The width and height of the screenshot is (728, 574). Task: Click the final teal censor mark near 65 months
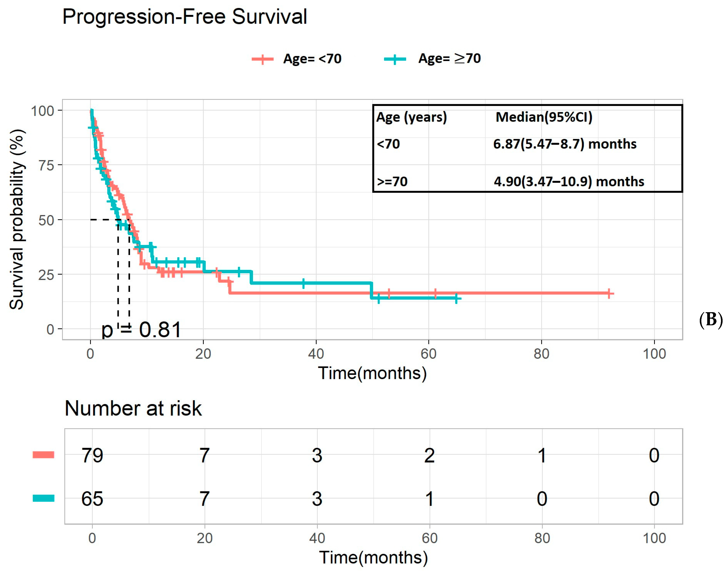pos(456,298)
